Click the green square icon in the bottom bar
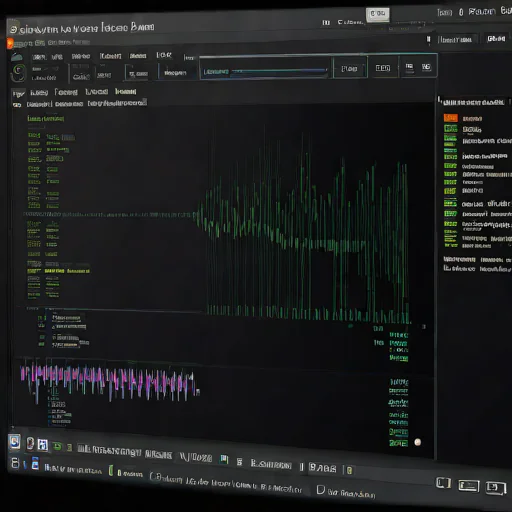 tap(57, 446)
